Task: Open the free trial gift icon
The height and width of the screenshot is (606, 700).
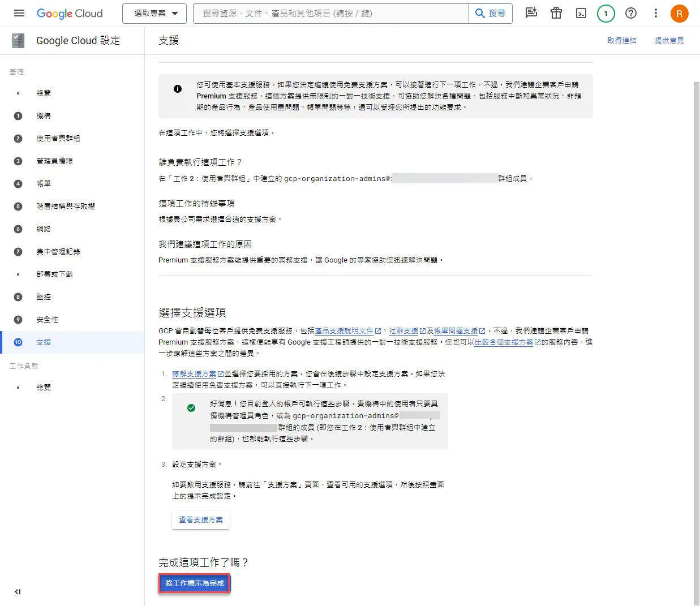Action: coord(556,13)
